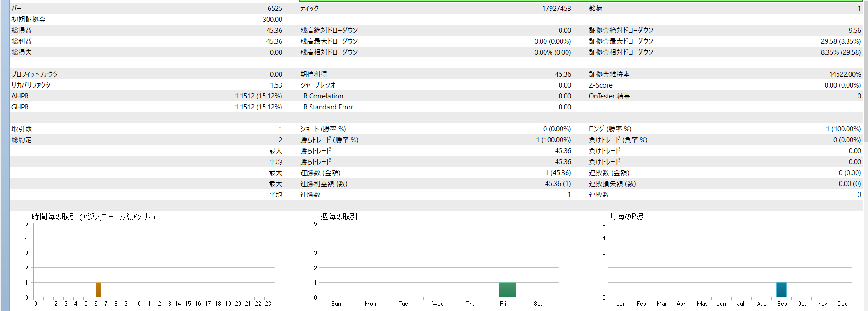Click the 銘柄 label
The height and width of the screenshot is (311, 868).
point(595,9)
